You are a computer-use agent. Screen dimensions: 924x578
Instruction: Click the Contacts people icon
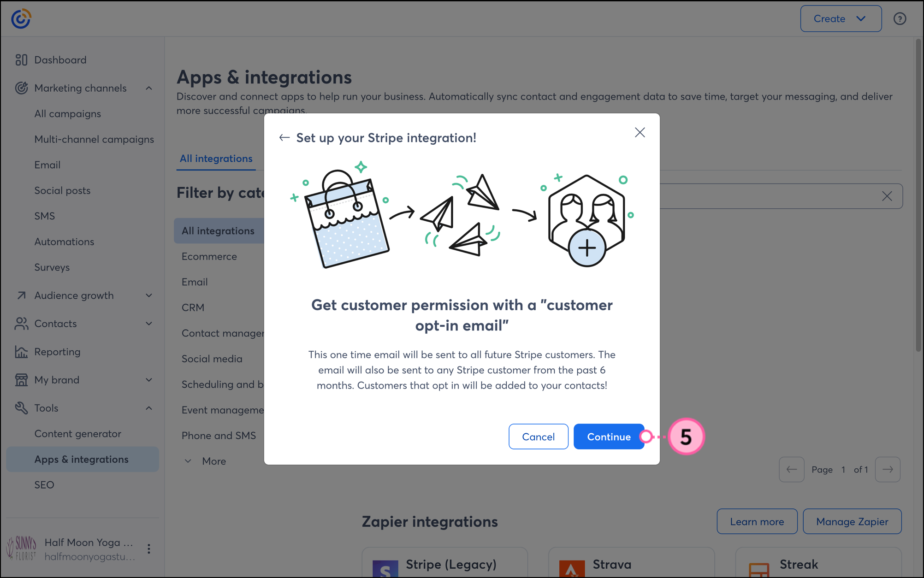click(x=21, y=324)
